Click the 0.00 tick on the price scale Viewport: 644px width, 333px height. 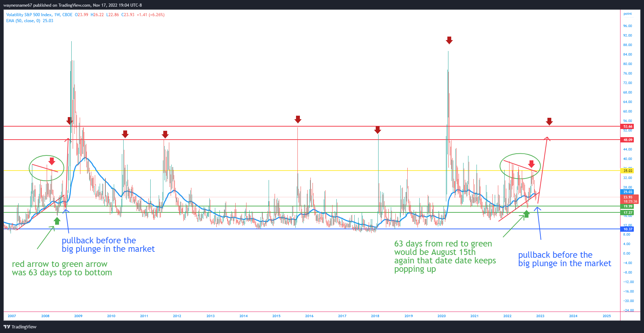coord(627,254)
